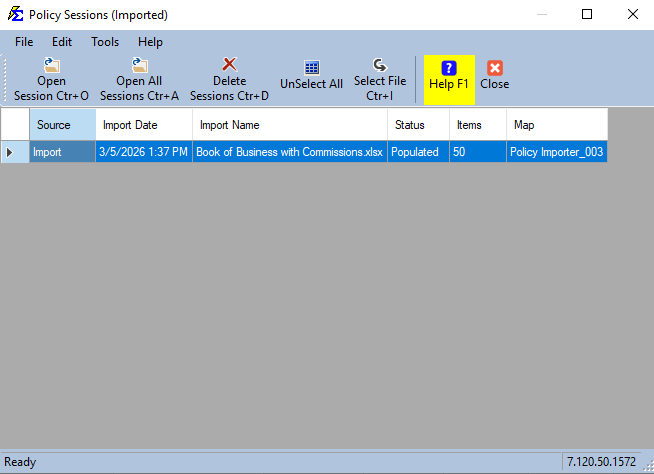Click the Open Session folder icon
654x474 pixels.
(52, 65)
